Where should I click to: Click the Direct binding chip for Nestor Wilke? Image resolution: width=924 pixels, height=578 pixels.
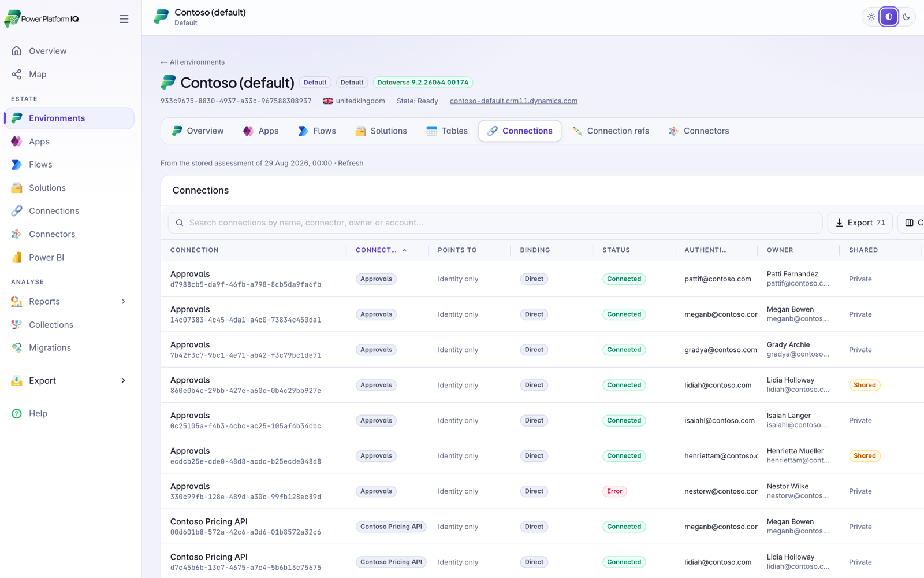click(534, 491)
